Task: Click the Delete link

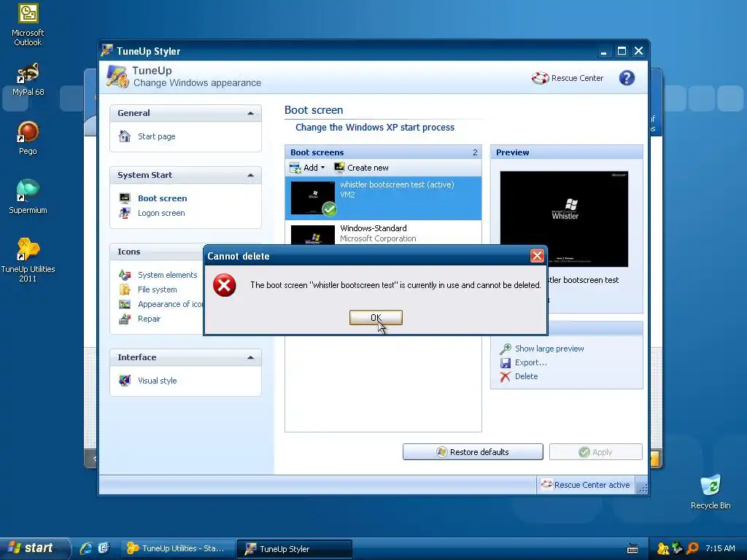Action: point(526,376)
